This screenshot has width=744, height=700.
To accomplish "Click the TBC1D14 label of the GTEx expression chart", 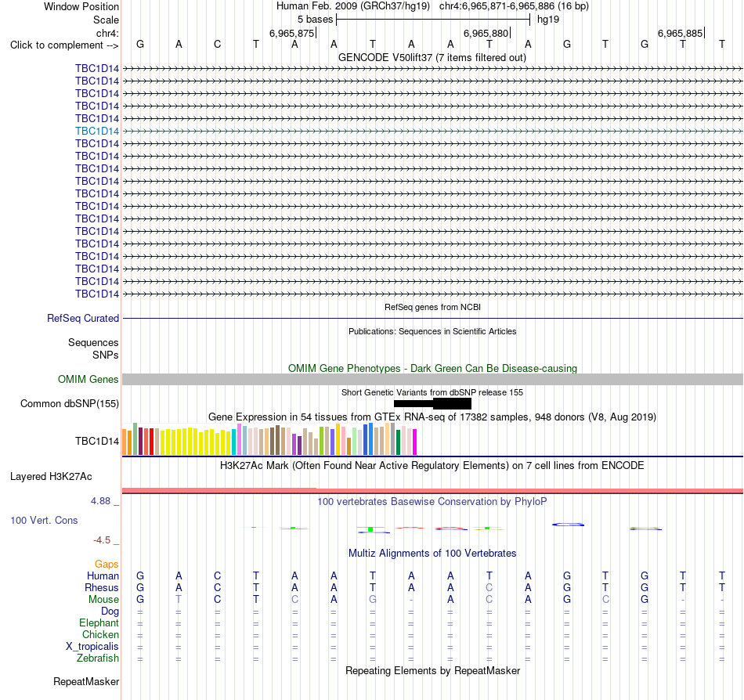I will pos(97,441).
